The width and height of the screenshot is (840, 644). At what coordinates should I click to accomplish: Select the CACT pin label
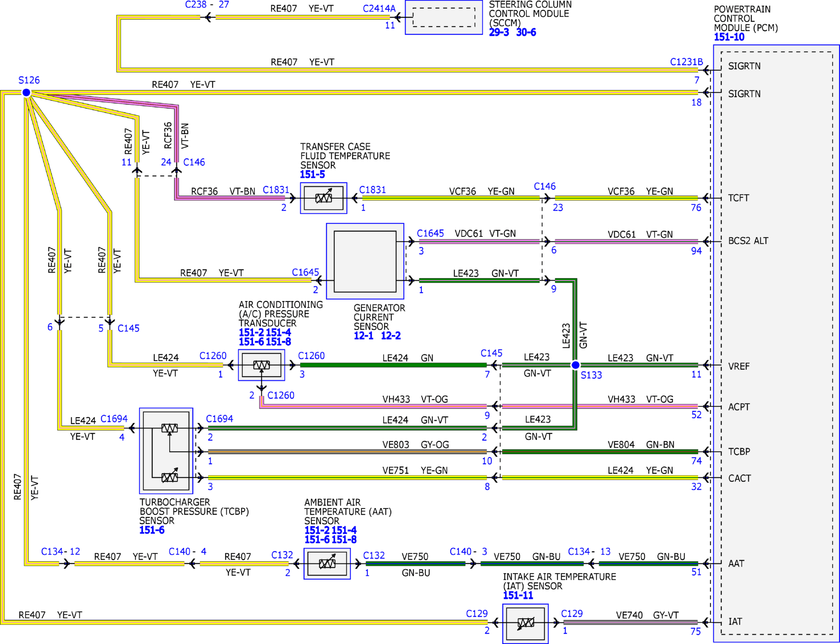coord(739,478)
